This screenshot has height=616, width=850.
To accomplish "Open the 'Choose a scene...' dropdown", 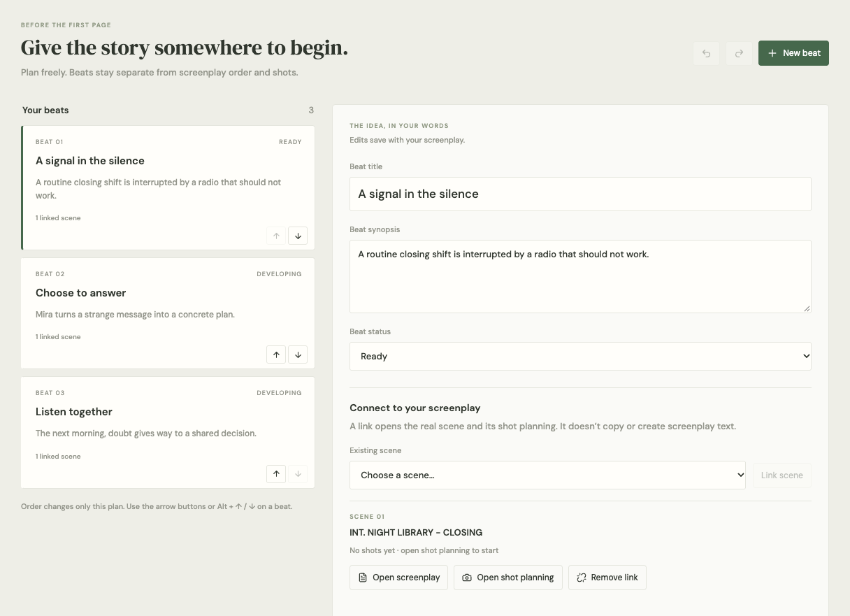I will coord(547,475).
